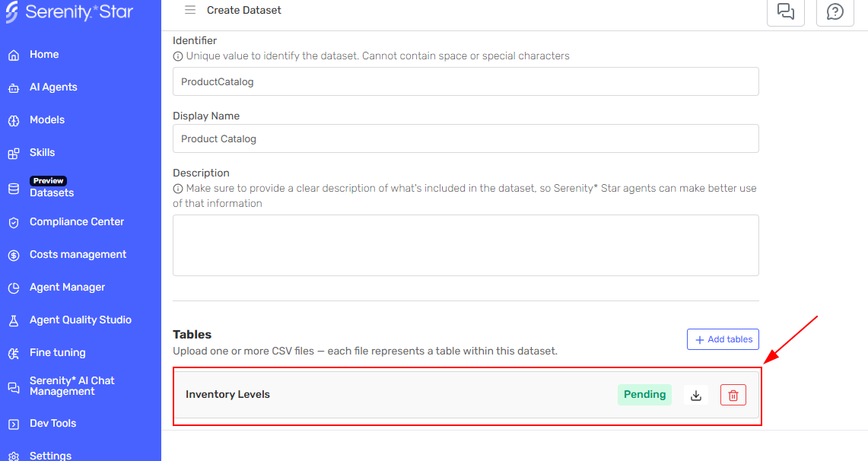The width and height of the screenshot is (868, 461).
Task: Open the help question mark icon
Action: [x=835, y=12]
